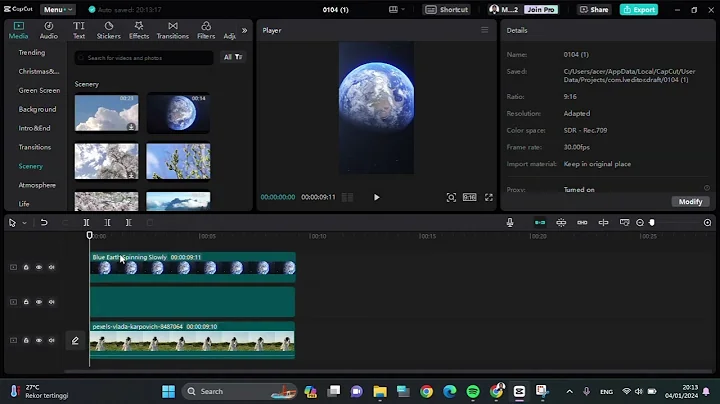Download the clouds scenery clip

pos(131,127)
